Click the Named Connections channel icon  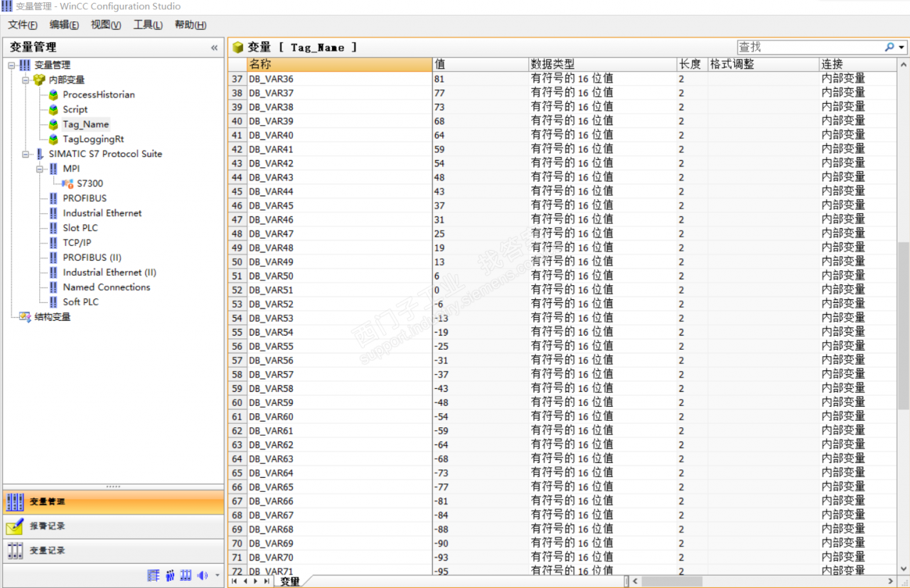point(53,287)
